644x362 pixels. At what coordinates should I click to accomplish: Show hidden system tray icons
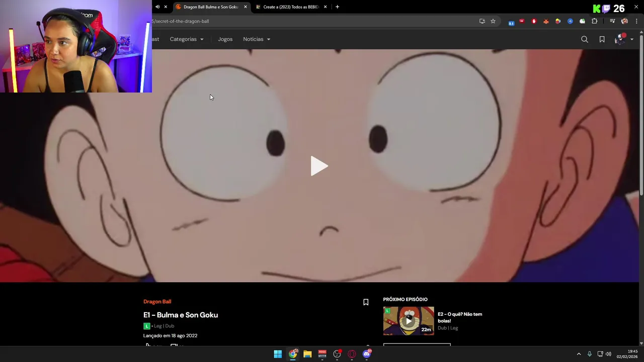pyautogui.click(x=579, y=354)
